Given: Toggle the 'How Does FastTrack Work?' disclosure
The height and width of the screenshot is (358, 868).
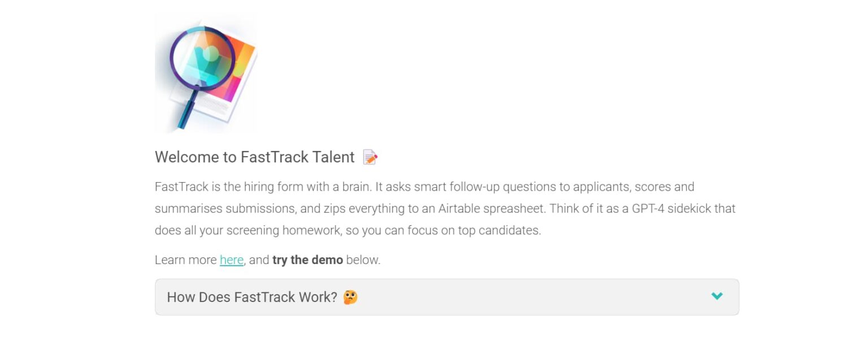Looking at the screenshot, I should pyautogui.click(x=446, y=296).
